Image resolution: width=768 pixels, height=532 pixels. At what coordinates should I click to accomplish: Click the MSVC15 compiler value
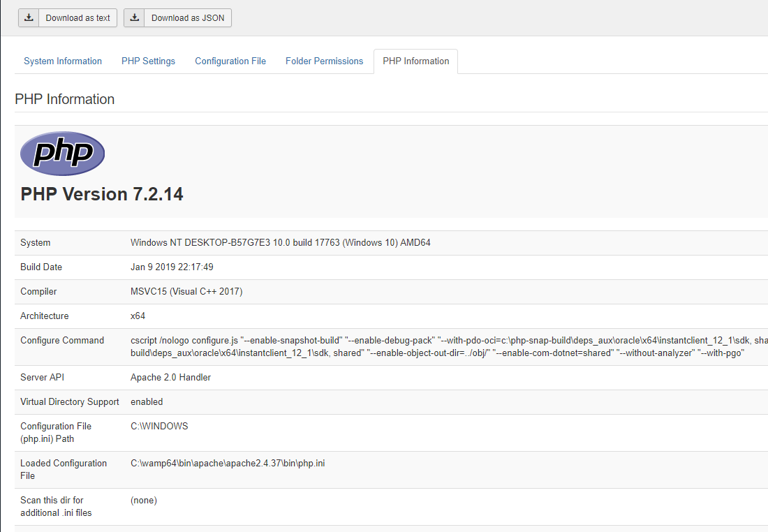click(x=186, y=292)
